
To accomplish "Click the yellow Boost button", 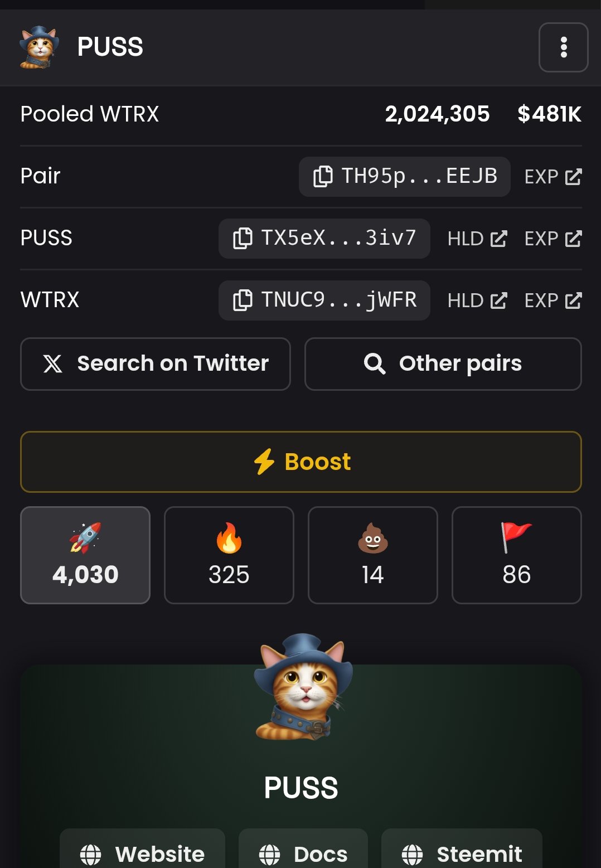I will [301, 462].
